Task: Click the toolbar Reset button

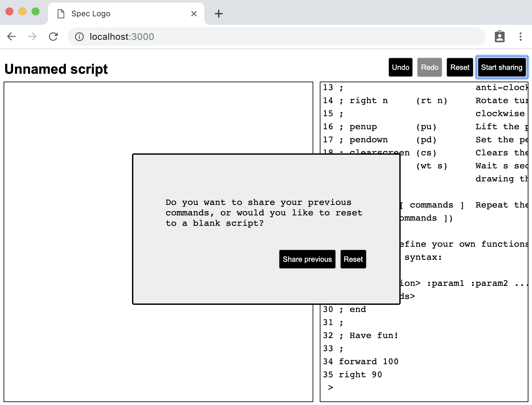Action: click(x=460, y=68)
